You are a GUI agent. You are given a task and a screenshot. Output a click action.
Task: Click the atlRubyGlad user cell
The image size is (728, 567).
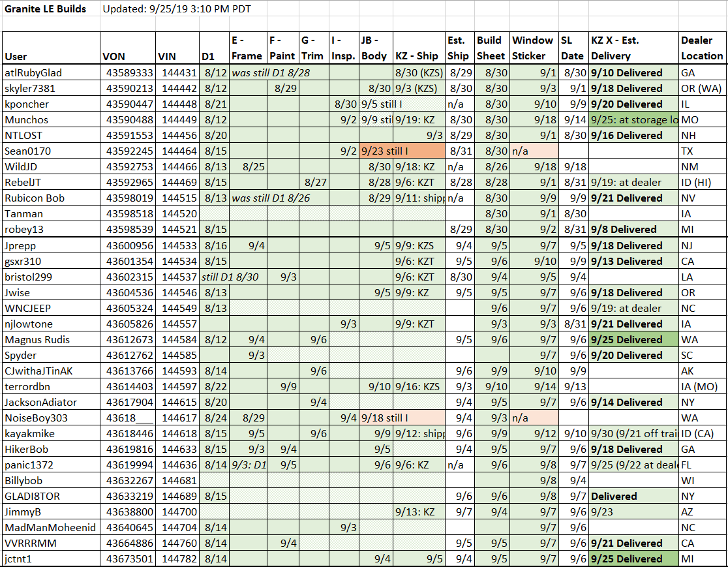[x=51, y=72]
